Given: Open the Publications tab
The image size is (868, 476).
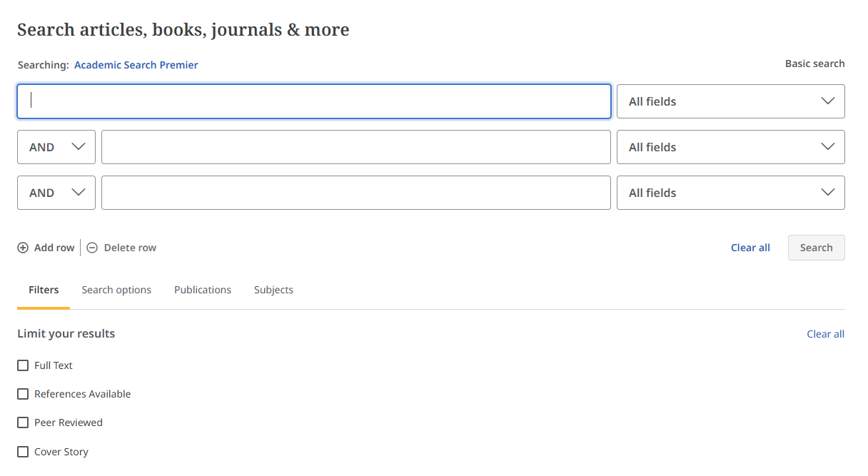Looking at the screenshot, I should pos(202,289).
